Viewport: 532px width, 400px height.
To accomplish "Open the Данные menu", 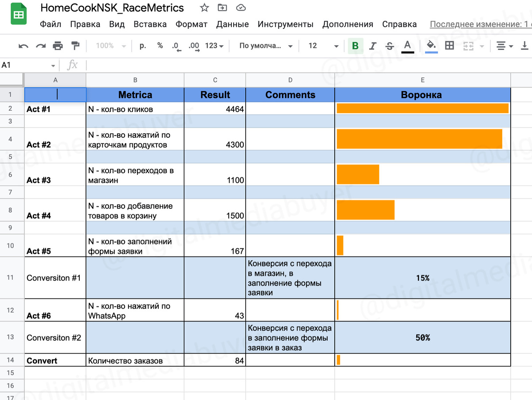I will [232, 24].
